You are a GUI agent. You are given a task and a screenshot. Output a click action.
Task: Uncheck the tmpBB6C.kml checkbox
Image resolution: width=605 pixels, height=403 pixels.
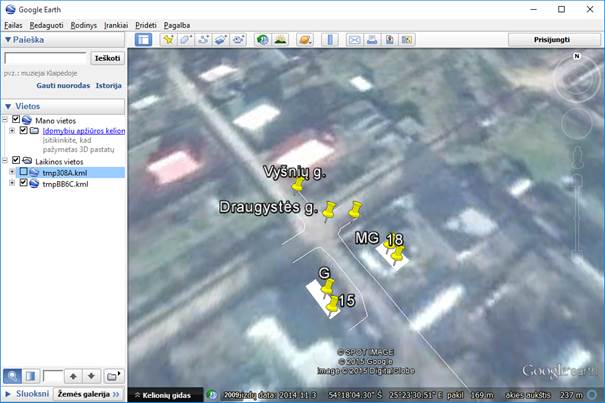point(24,183)
